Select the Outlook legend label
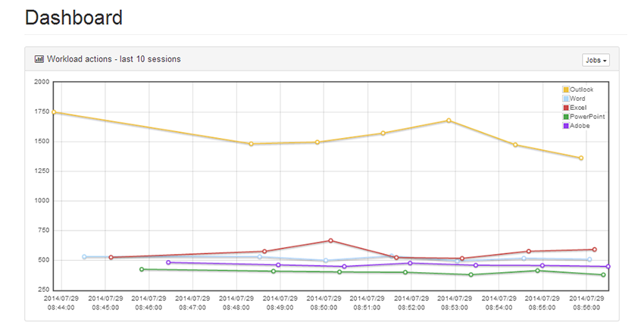The height and width of the screenshot is (329, 644). click(x=582, y=90)
